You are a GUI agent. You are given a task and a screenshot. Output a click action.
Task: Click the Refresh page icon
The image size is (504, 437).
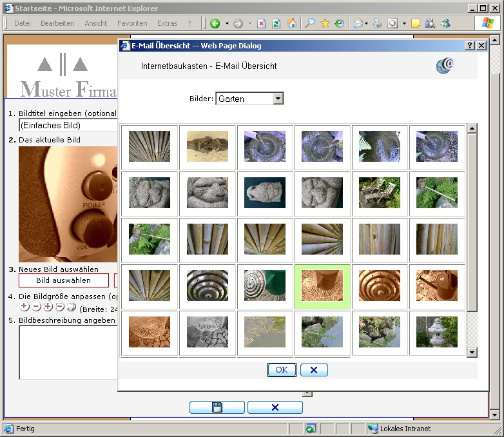(x=276, y=23)
